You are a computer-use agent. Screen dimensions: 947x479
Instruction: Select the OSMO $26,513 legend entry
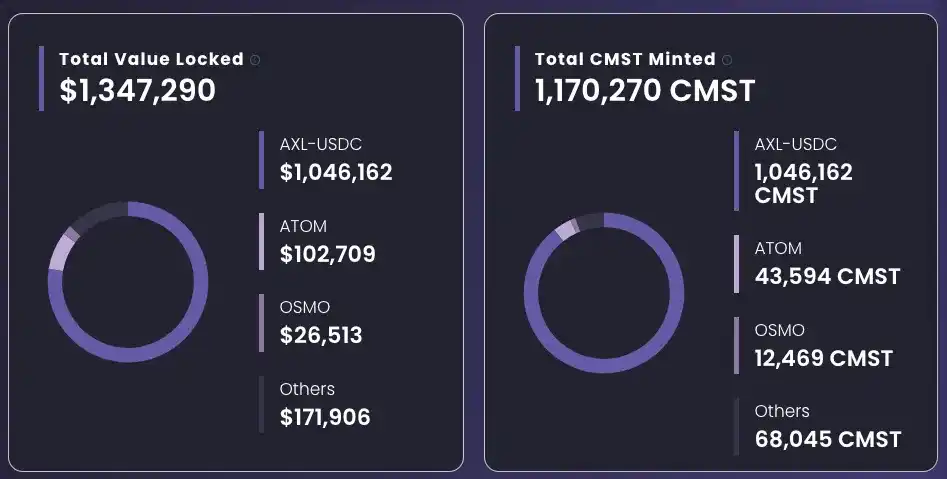click(x=321, y=322)
